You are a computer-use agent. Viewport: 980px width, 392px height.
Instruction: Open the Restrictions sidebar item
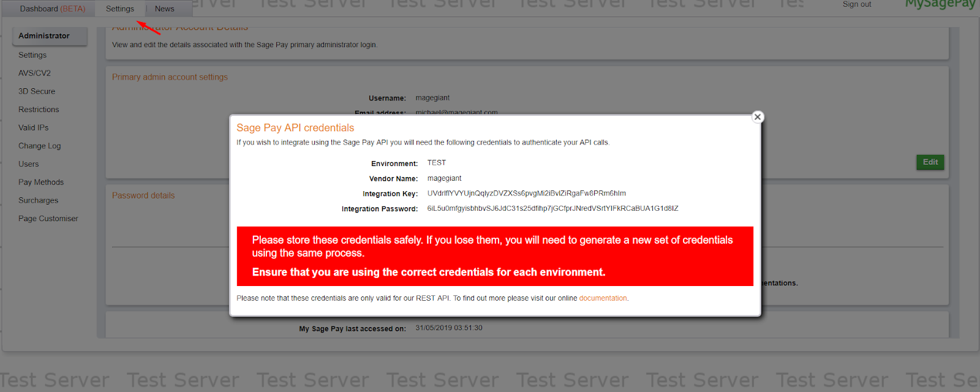(39, 110)
